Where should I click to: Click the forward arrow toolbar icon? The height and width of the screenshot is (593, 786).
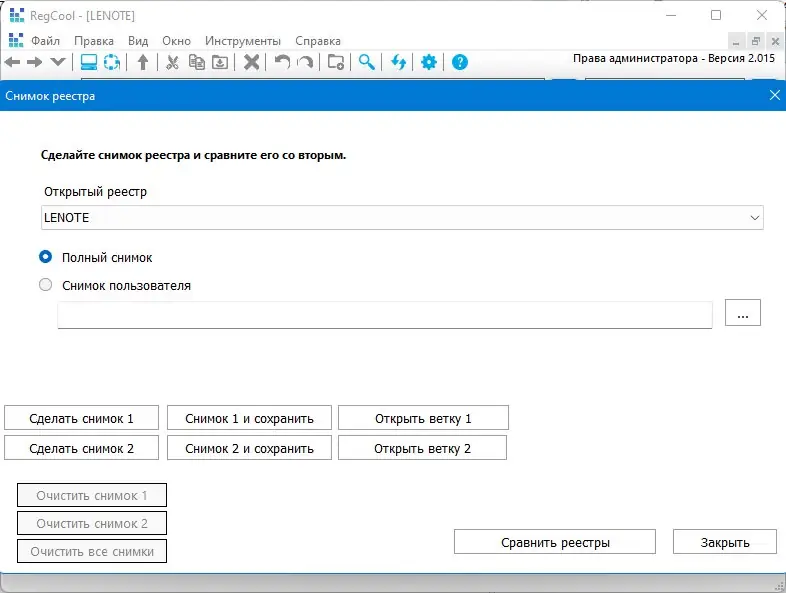click(x=35, y=62)
